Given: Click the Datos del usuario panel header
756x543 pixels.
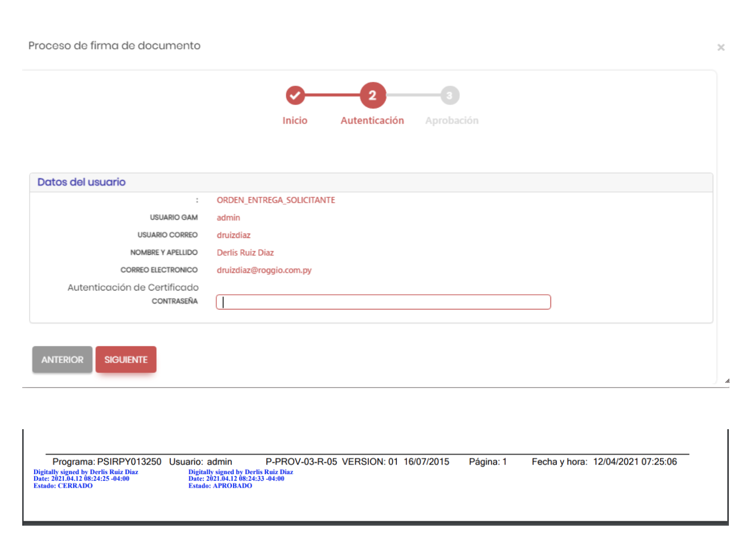Looking at the screenshot, I should point(81,182).
